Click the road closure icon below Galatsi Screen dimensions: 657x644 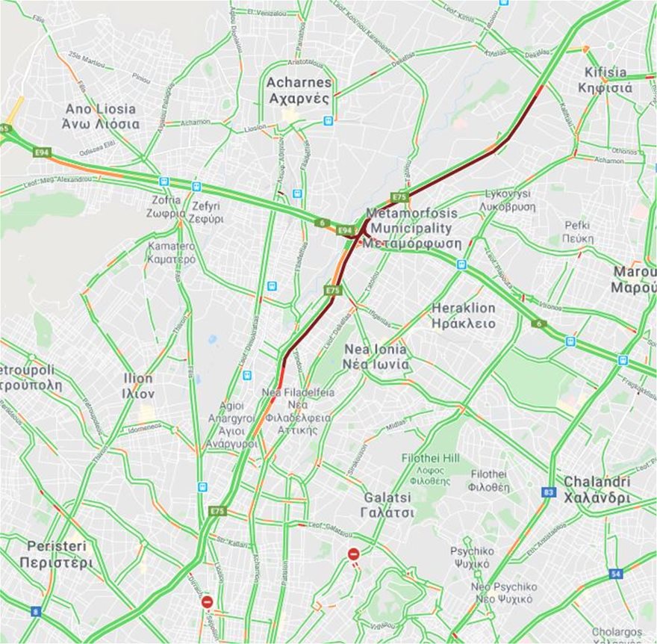click(354, 554)
